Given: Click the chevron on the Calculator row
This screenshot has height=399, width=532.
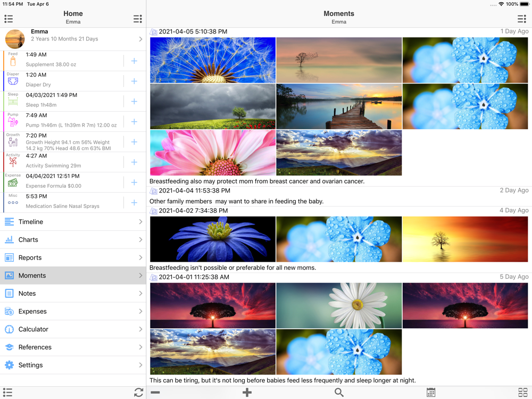Looking at the screenshot, I should pyautogui.click(x=140, y=329).
